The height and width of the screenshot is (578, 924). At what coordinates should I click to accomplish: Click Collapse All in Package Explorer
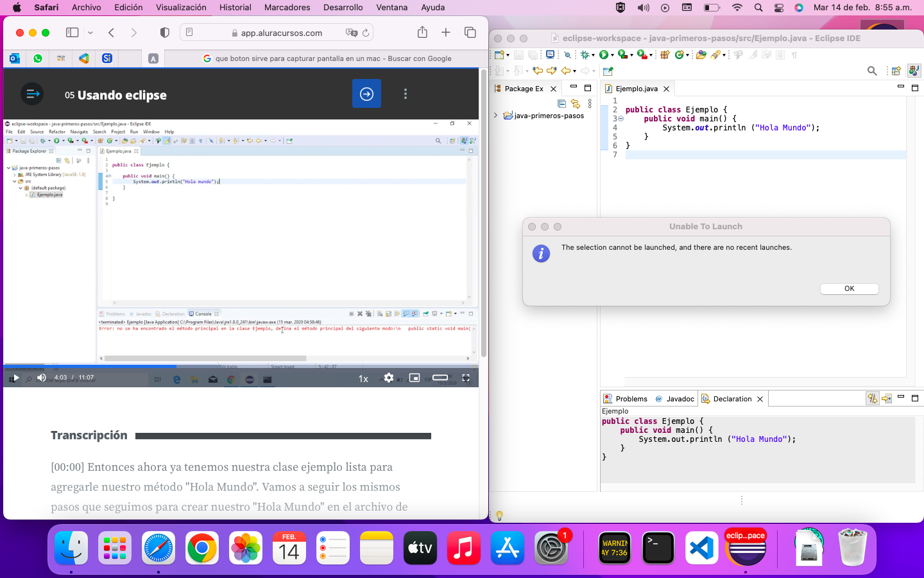[561, 103]
